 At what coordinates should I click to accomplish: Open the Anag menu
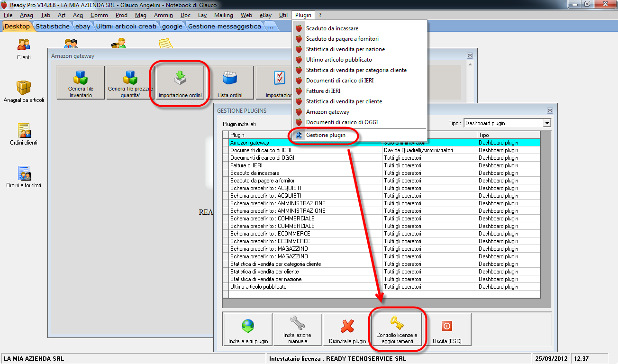pyautogui.click(x=27, y=15)
